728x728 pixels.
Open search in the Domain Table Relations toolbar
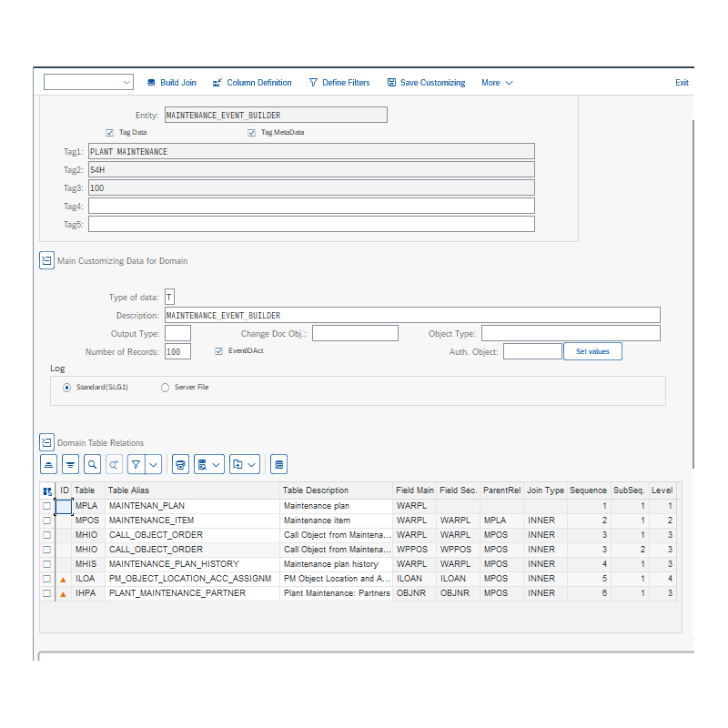92,464
